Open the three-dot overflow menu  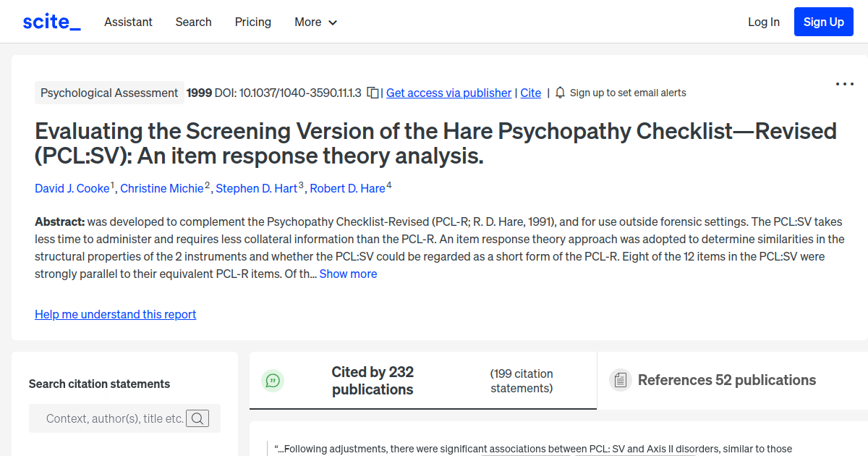click(x=844, y=84)
